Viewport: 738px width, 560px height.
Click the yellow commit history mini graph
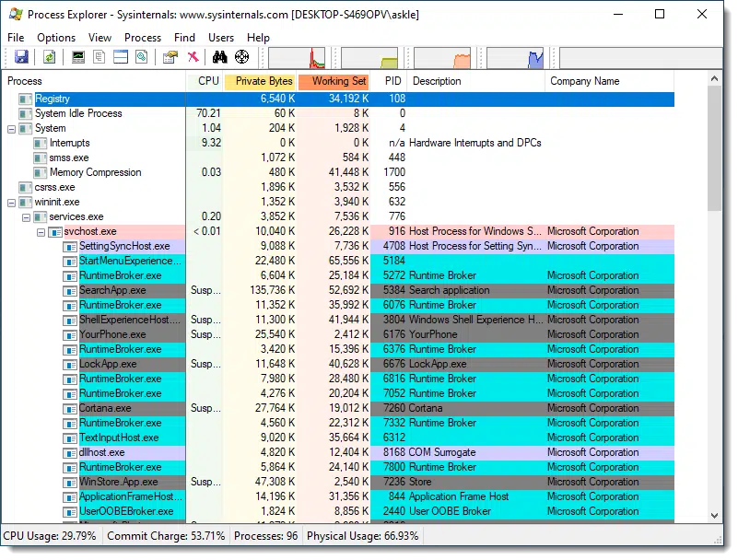point(369,58)
